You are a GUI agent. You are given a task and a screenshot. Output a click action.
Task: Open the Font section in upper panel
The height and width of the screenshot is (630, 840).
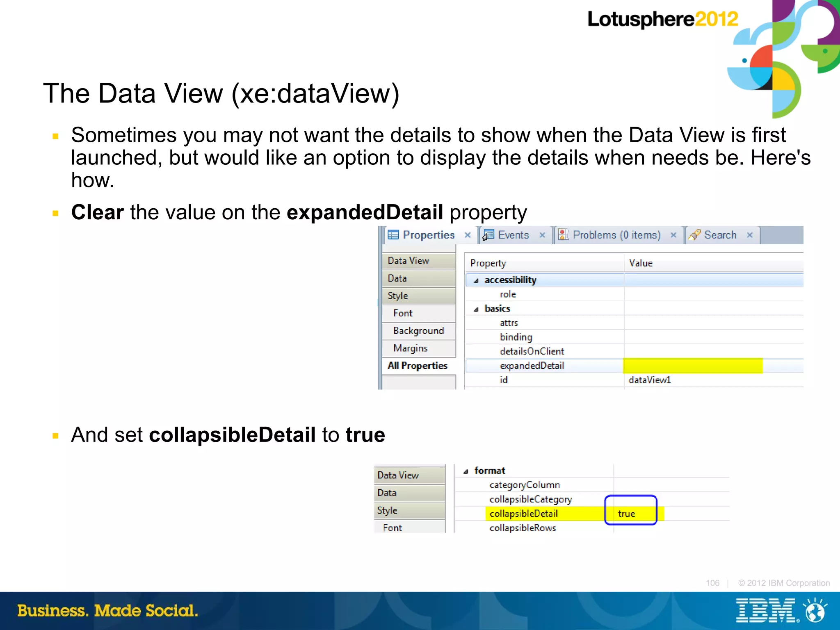pos(419,313)
